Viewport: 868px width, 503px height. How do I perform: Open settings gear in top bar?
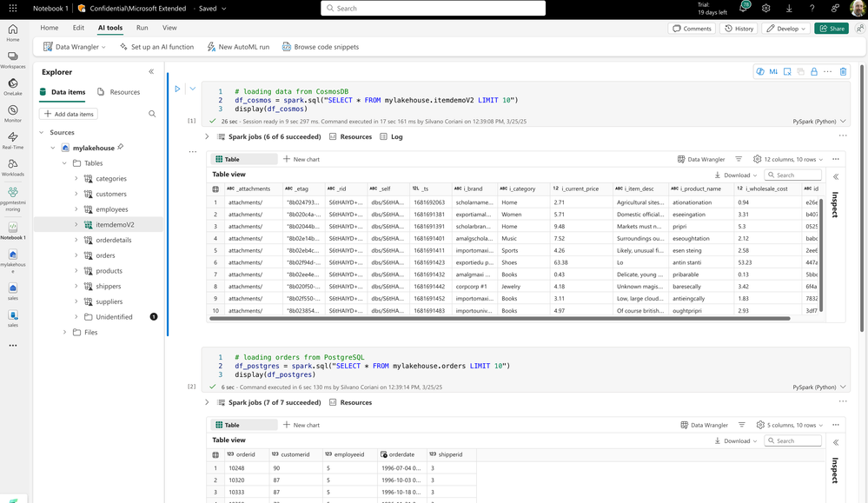pos(766,9)
